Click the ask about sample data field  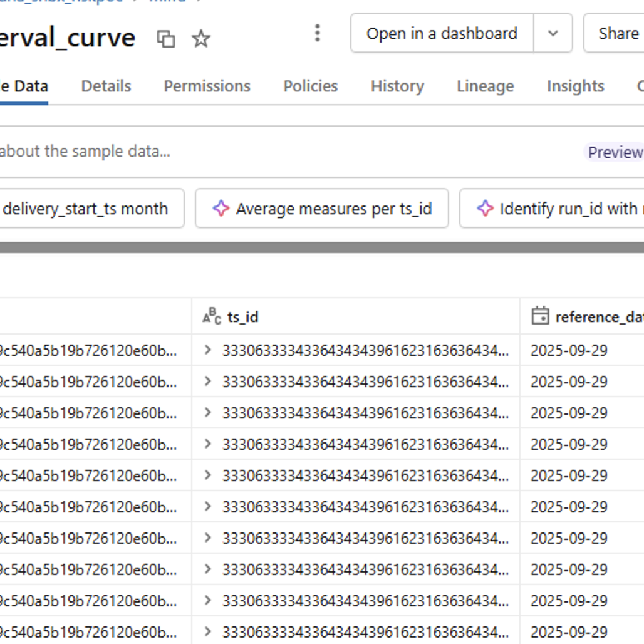(251, 152)
